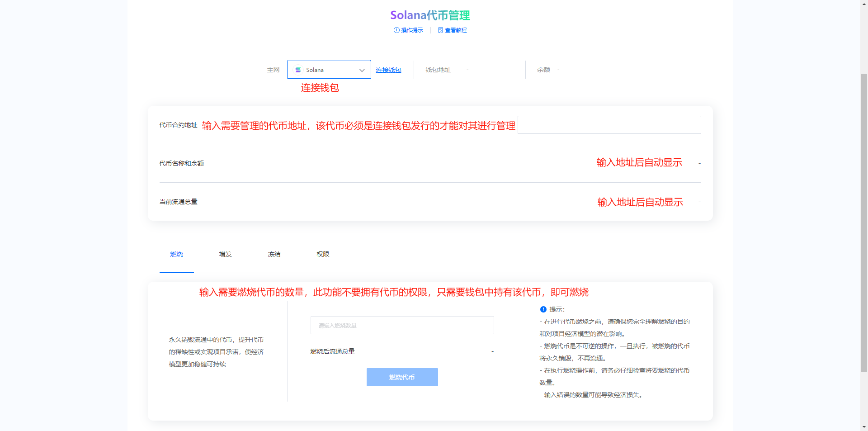Click the 燃烧后流通总量 label
The image size is (868, 431).
coord(332,351)
